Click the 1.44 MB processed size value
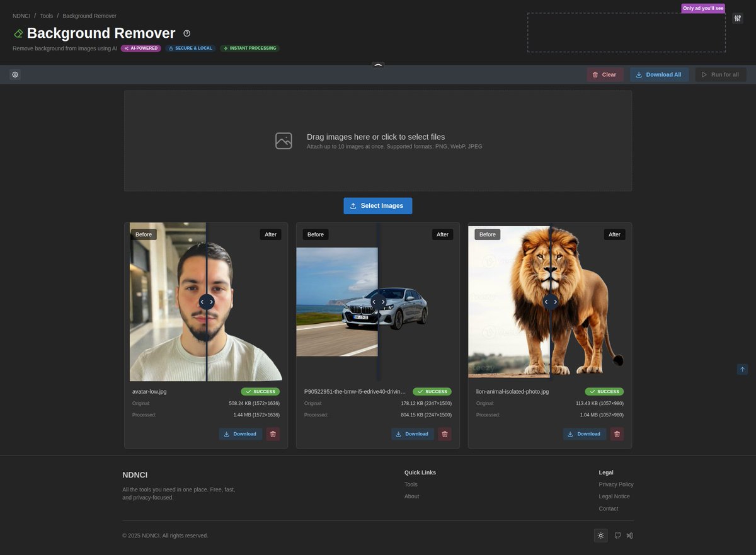This screenshot has height=555, width=756. coord(256,415)
